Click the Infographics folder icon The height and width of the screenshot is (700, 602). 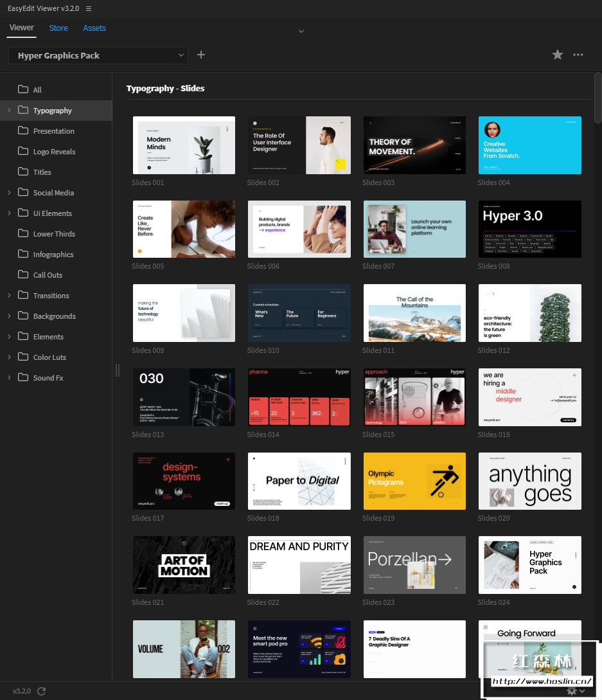(x=23, y=255)
